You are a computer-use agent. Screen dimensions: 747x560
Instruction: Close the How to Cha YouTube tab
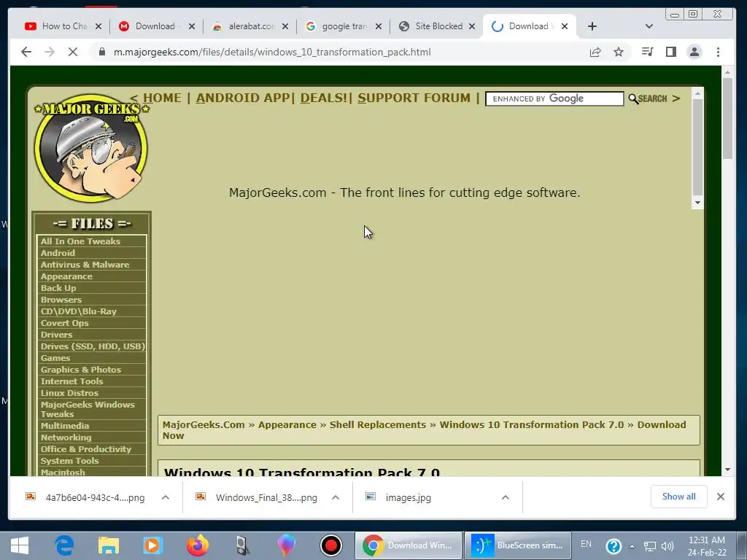pyautogui.click(x=98, y=26)
